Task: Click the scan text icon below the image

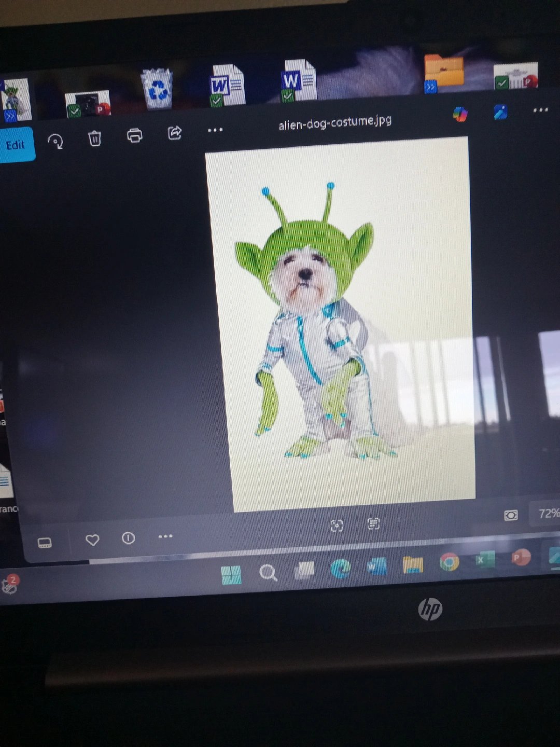Action: pos(373,524)
